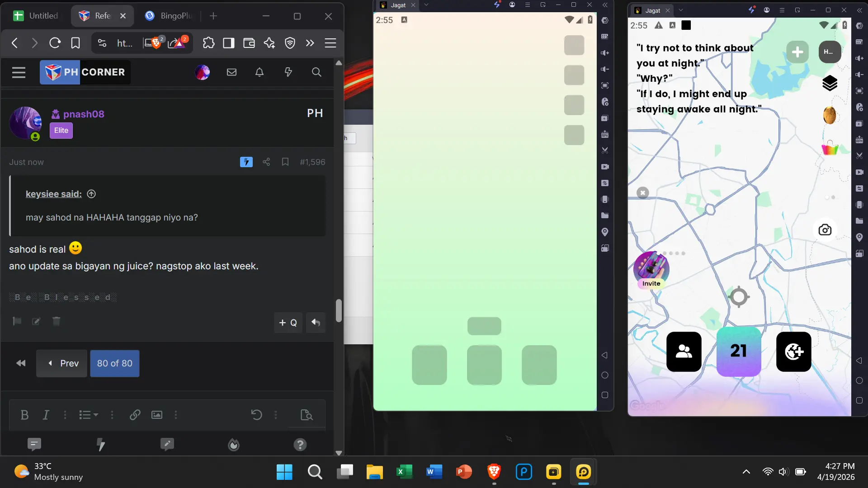Open the shopping basket icon in Jagat
Viewport: 868px width, 488px height.
click(x=830, y=147)
